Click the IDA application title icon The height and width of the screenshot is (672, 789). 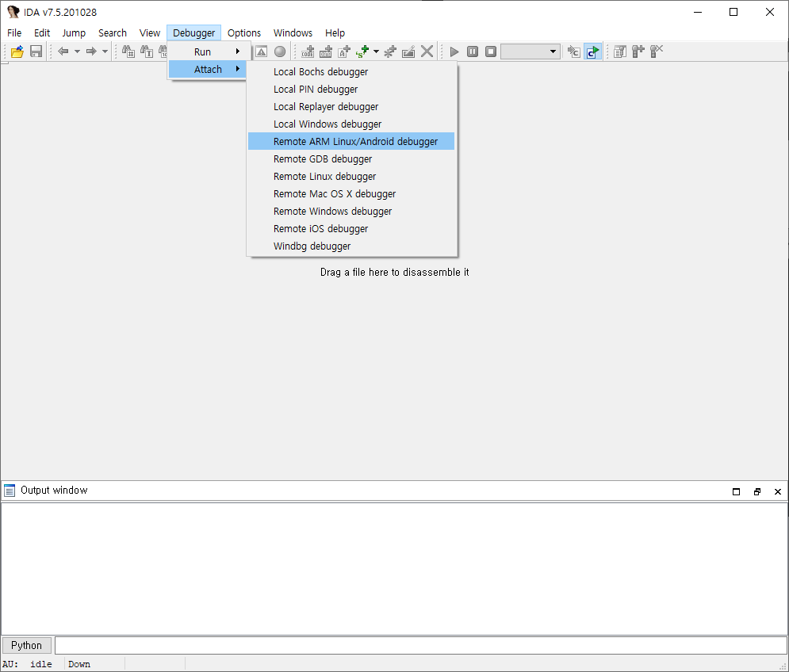pos(13,12)
